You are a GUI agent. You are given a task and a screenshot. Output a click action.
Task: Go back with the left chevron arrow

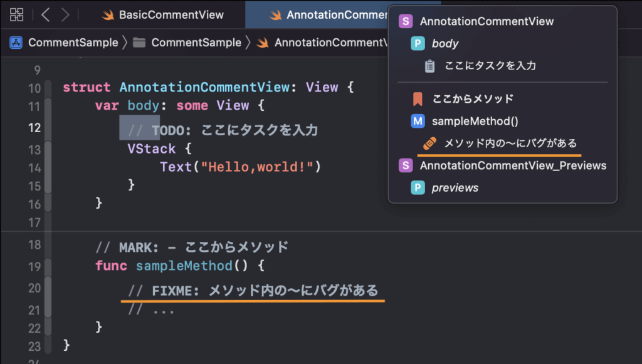coord(45,15)
